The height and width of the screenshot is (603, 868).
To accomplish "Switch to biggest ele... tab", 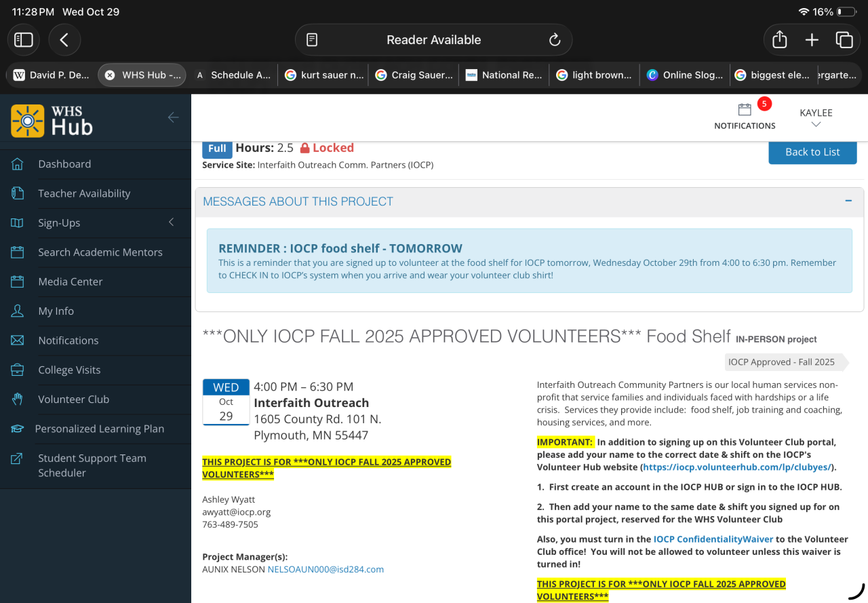I will tap(773, 75).
